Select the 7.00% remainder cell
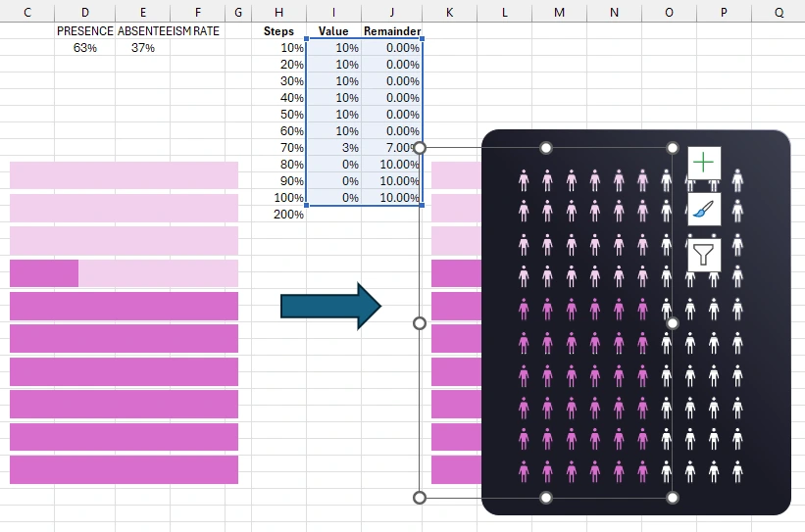This screenshot has height=532, width=805. [392, 148]
